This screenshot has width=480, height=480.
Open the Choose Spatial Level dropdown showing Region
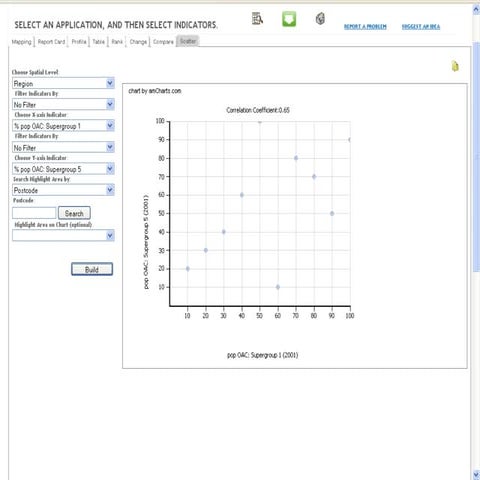[63, 83]
